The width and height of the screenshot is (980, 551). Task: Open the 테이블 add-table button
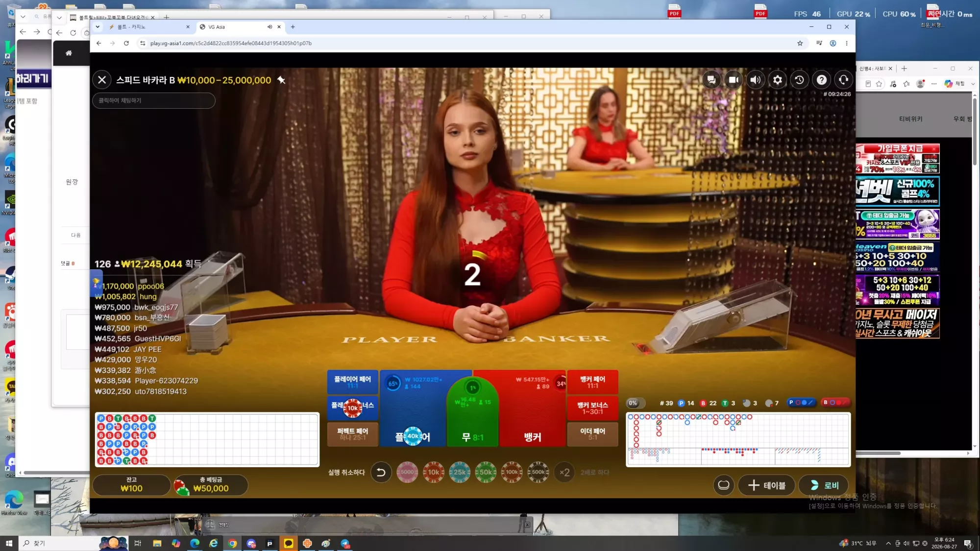(x=766, y=485)
